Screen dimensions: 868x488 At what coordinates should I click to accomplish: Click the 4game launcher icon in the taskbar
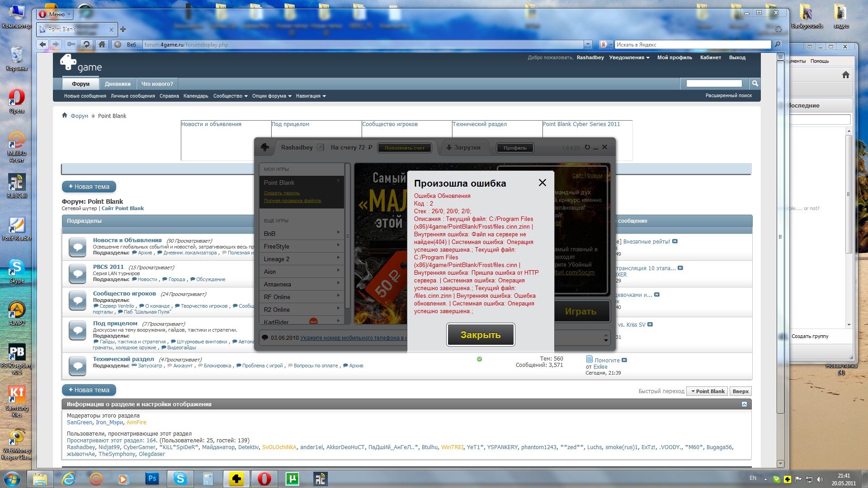pyautogui.click(x=236, y=479)
